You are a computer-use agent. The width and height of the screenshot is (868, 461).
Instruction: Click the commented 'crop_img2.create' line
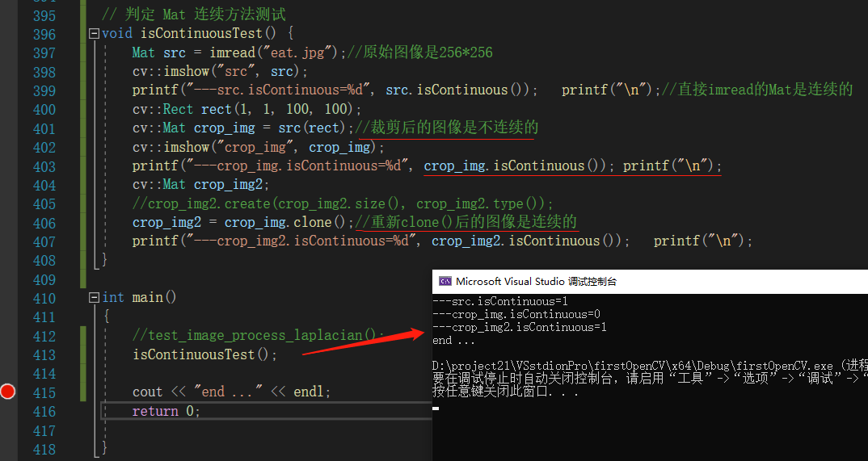click(343, 204)
